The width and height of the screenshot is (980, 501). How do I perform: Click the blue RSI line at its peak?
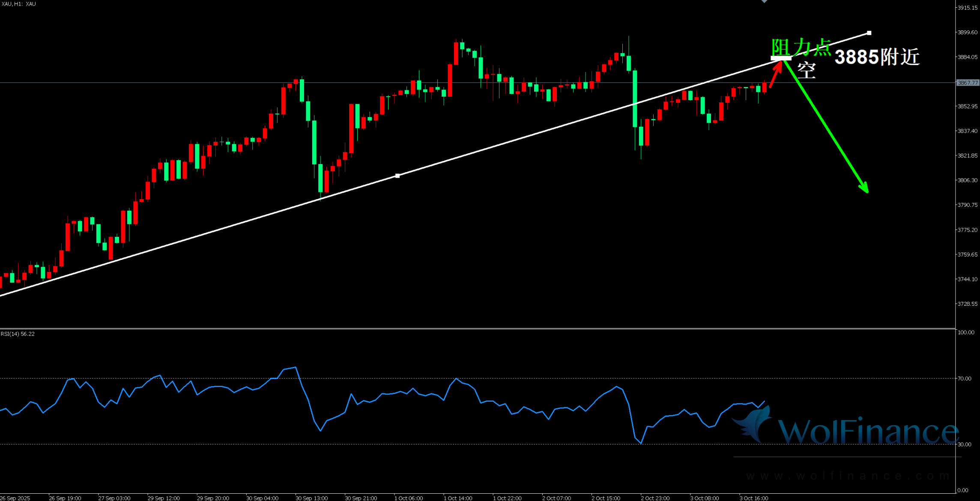point(296,367)
